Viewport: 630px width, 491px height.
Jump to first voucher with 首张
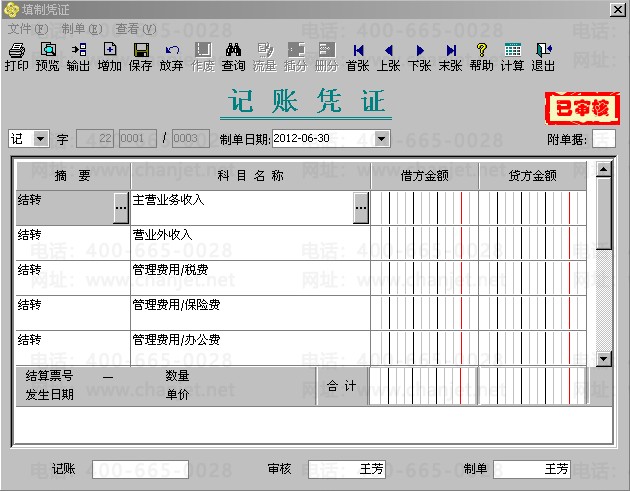point(357,56)
